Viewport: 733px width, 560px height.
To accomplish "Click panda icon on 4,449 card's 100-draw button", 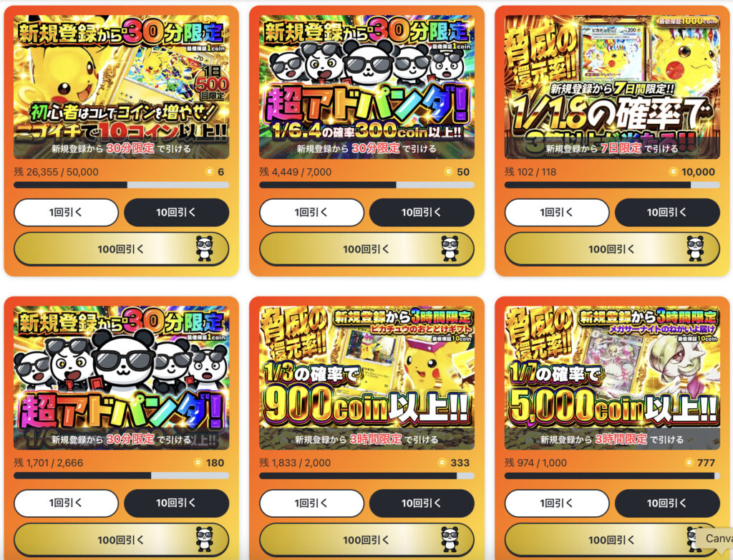I will coord(450,248).
